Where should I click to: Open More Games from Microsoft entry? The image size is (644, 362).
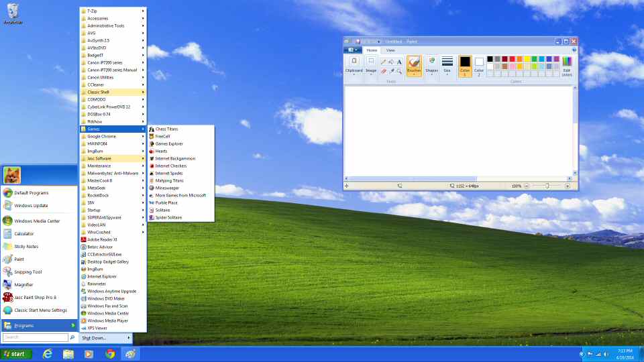(180, 195)
